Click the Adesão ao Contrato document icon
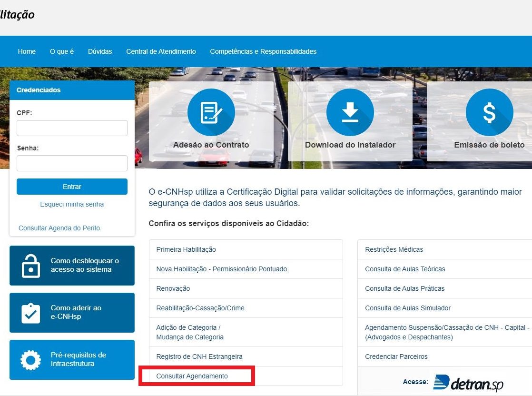This screenshot has height=396, width=532. click(x=211, y=112)
